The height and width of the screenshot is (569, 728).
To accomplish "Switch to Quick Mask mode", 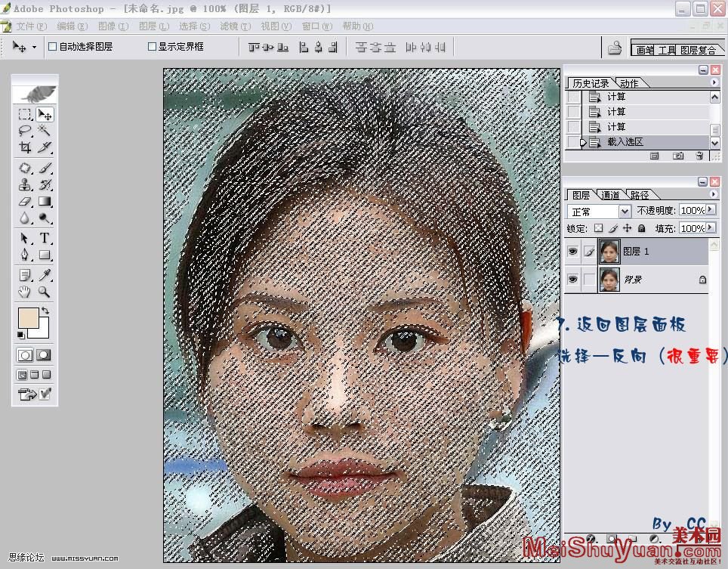I will (x=44, y=355).
